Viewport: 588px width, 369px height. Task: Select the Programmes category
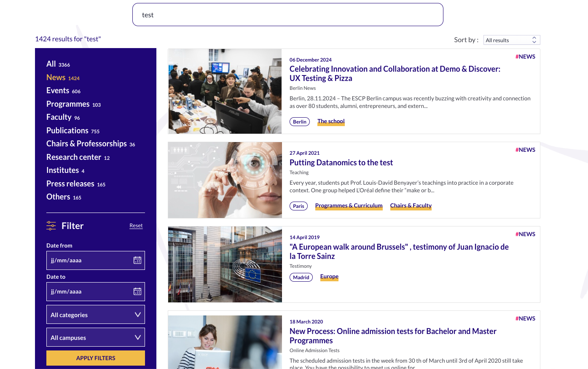[73, 104]
